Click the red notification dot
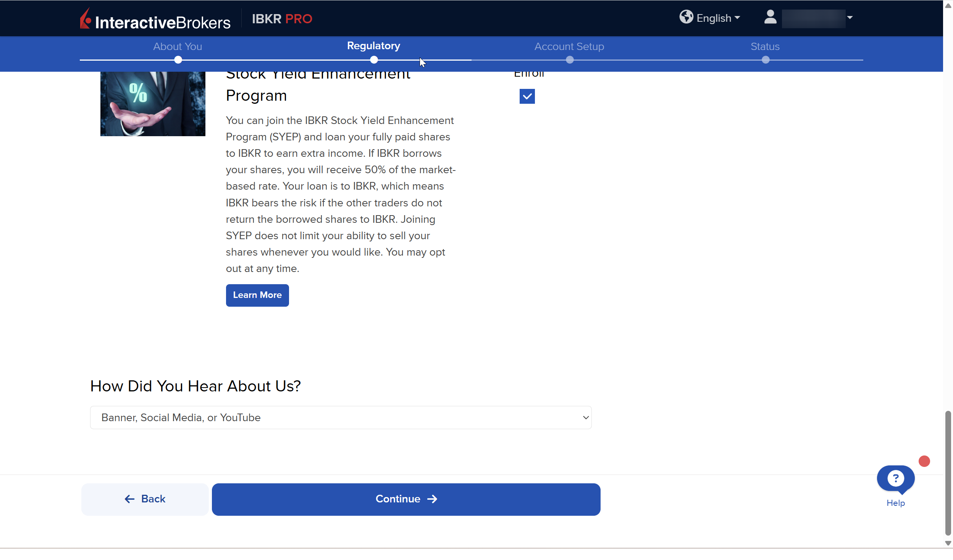 click(x=924, y=461)
